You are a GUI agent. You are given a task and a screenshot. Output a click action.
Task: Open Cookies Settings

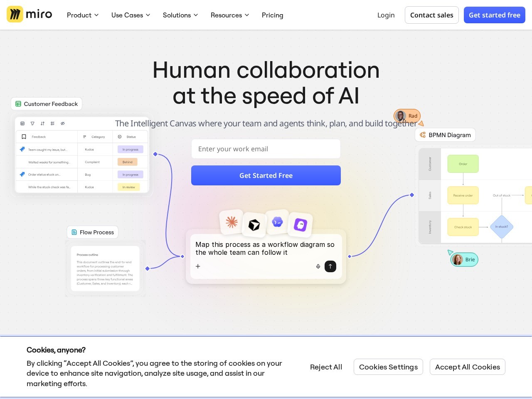[x=388, y=367]
